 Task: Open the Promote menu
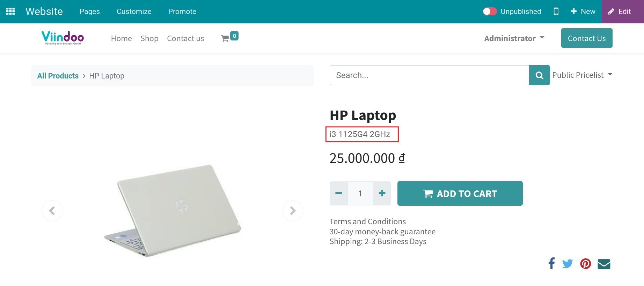point(182,12)
